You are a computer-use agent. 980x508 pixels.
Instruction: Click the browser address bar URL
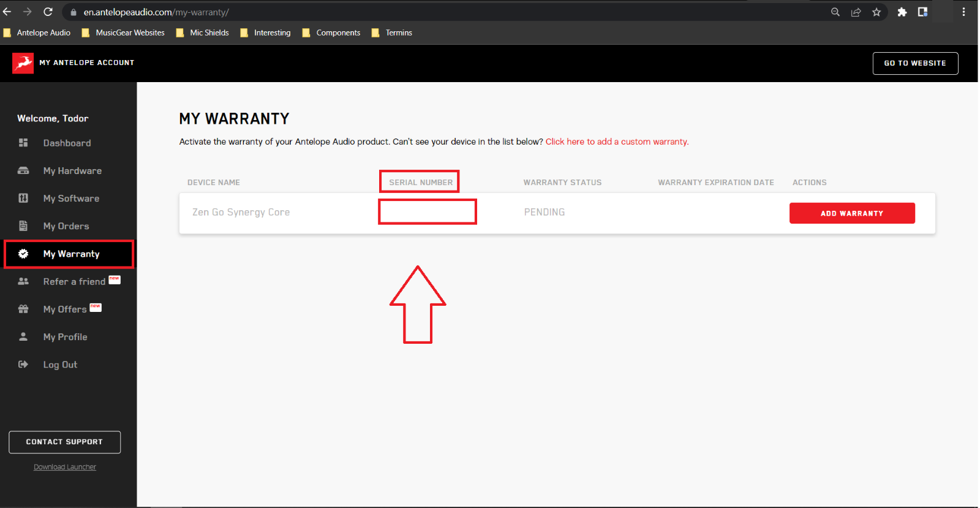point(156,12)
